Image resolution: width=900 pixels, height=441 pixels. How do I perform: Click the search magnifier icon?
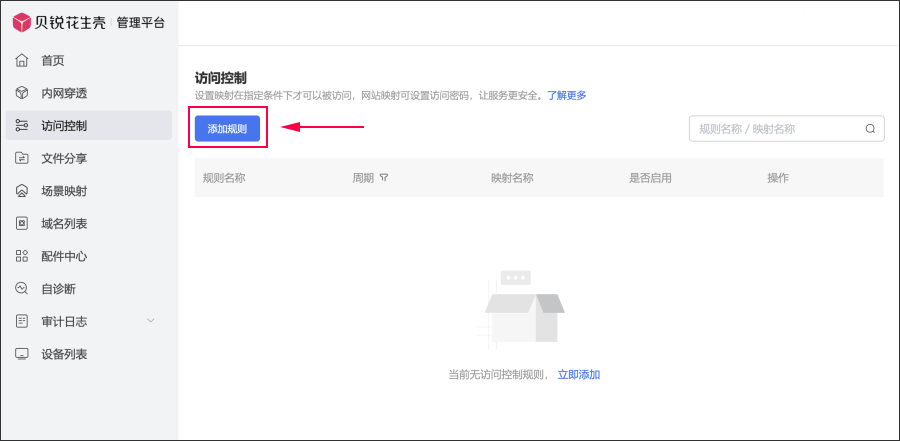pyautogui.click(x=870, y=129)
